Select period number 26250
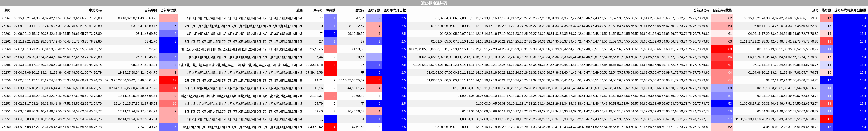Image resolution: width=868 pixels, height=131 pixels. [6, 127]
